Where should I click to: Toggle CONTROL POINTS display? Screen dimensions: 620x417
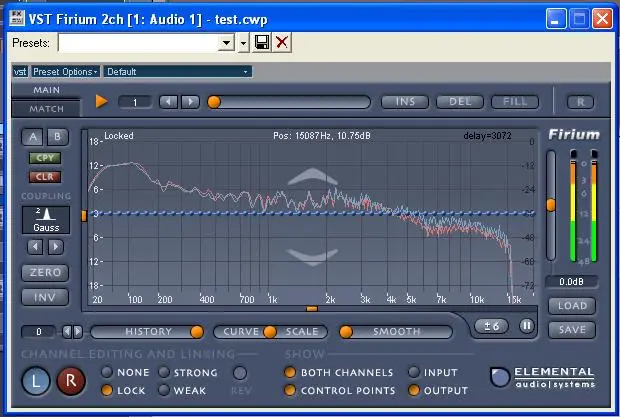pyautogui.click(x=290, y=391)
